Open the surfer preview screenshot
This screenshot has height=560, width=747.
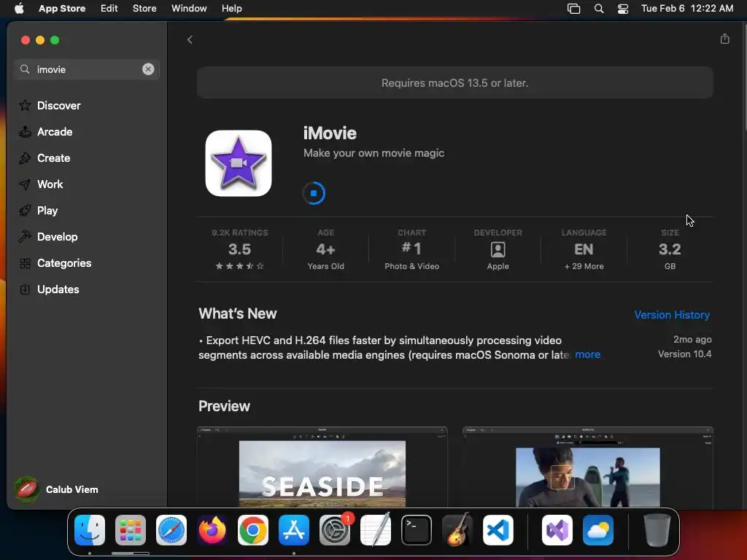pos(587,467)
